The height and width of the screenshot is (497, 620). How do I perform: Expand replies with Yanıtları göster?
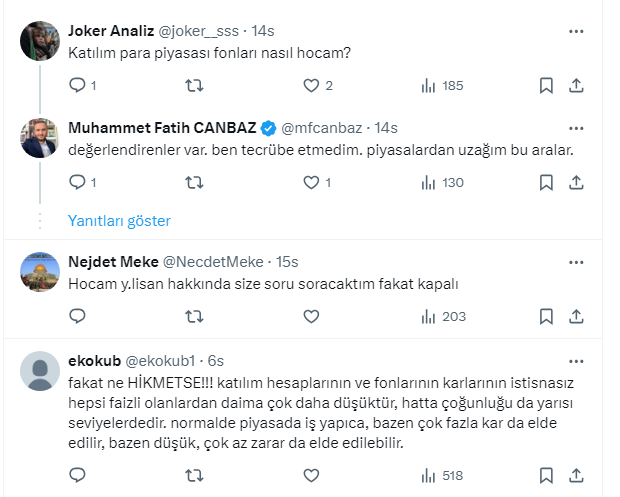(x=119, y=220)
